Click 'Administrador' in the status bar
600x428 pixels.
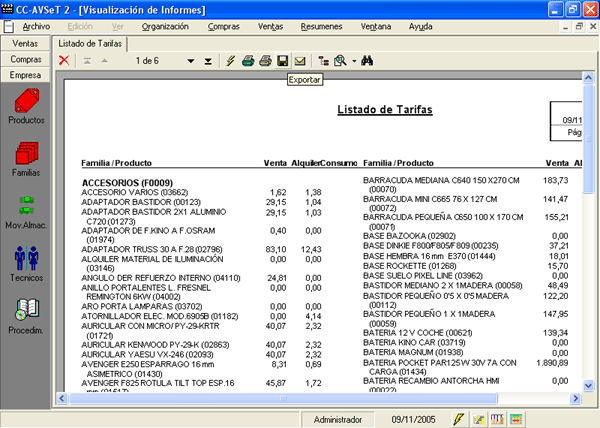click(x=338, y=420)
